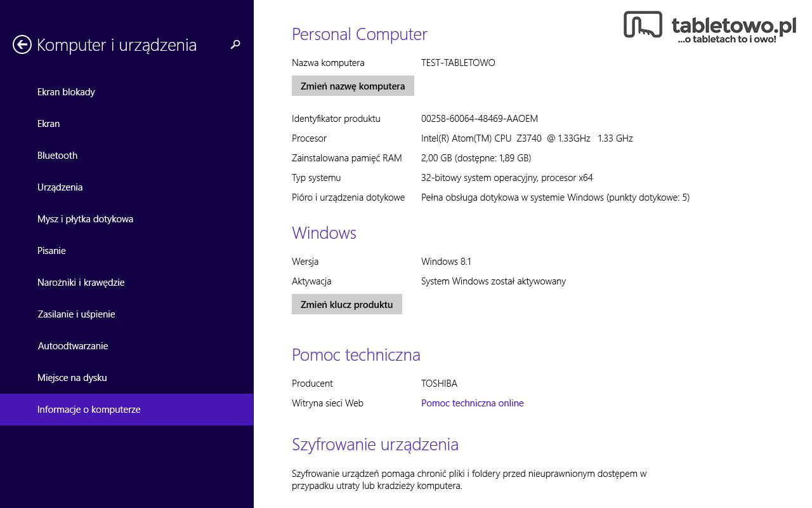Click the Wersja label

pos(305,262)
